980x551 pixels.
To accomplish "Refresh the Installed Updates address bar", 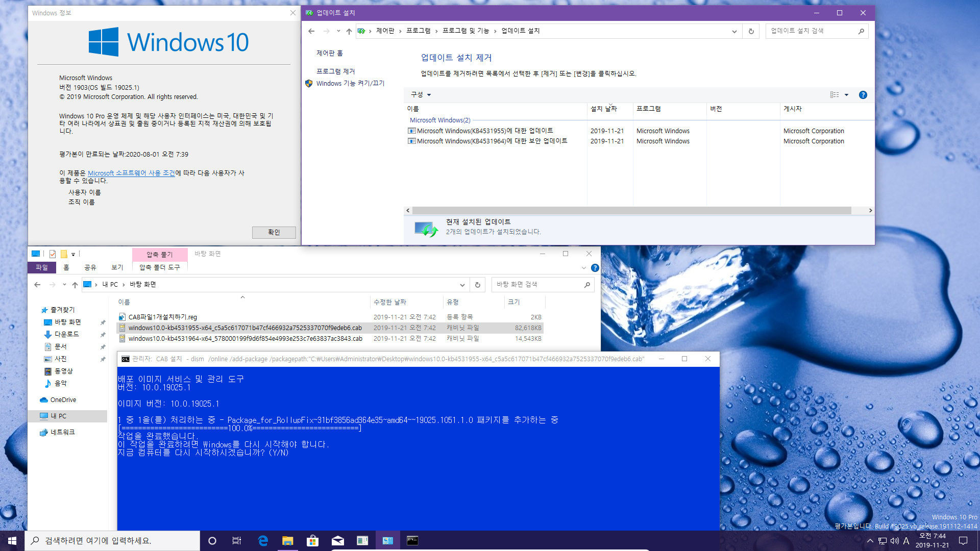I will [751, 31].
